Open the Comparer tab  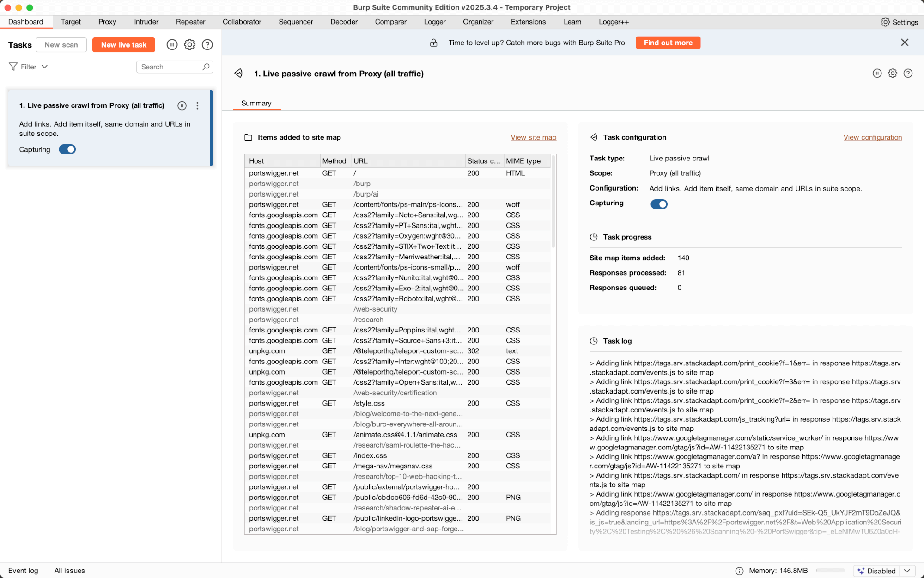coord(390,22)
